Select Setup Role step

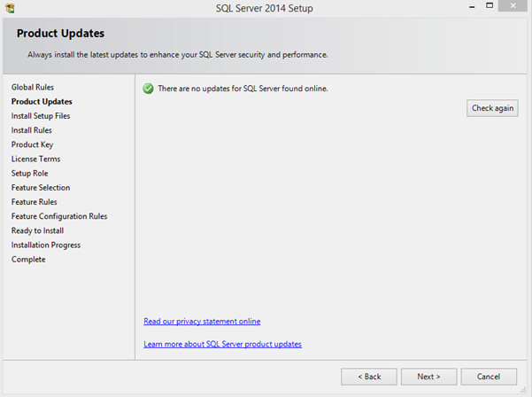tap(30, 173)
